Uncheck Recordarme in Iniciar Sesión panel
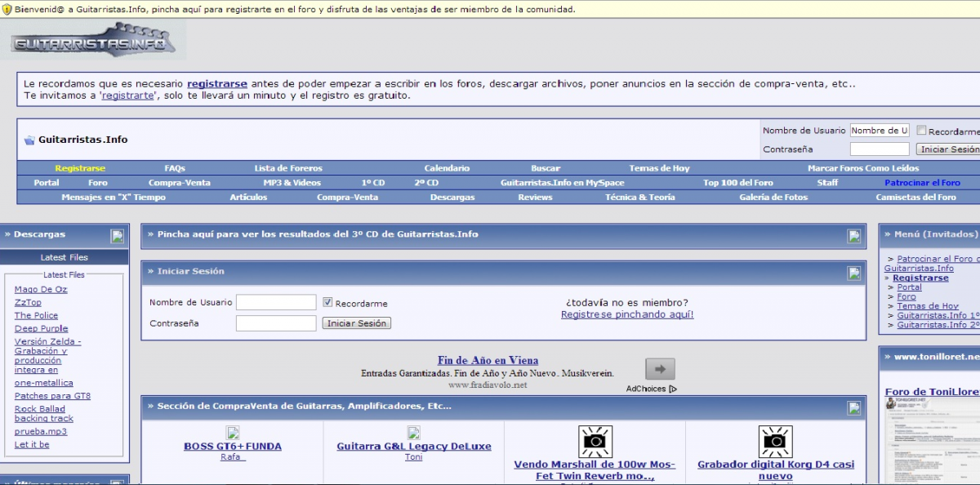 click(327, 302)
